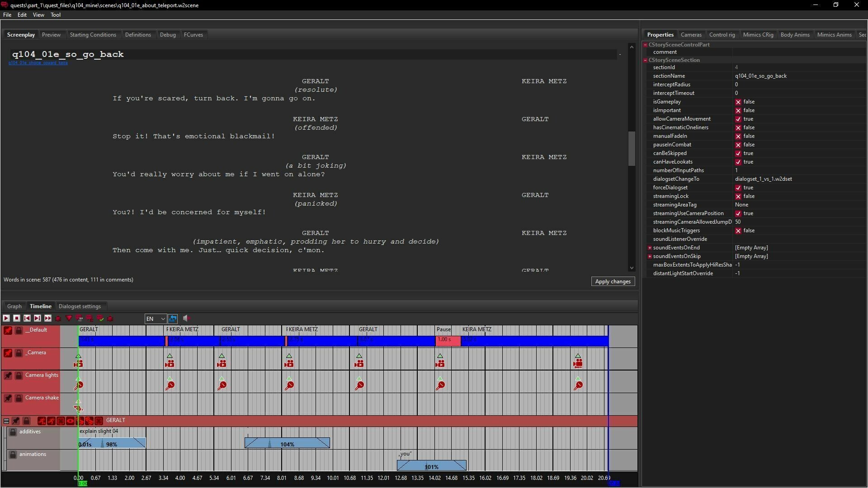This screenshot has width=868, height=488.
Task: Open the Tool menu
Action: coord(55,14)
